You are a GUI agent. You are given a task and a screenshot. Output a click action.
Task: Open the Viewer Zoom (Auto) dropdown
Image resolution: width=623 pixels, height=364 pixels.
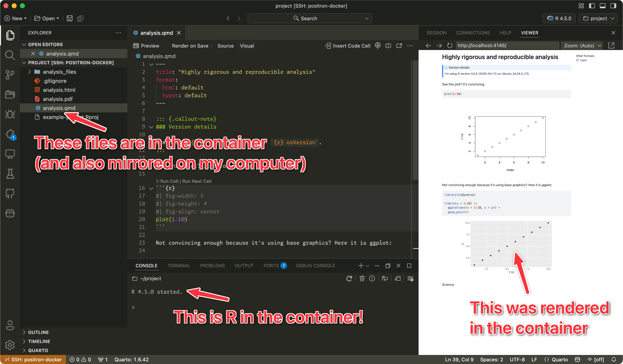(582, 46)
